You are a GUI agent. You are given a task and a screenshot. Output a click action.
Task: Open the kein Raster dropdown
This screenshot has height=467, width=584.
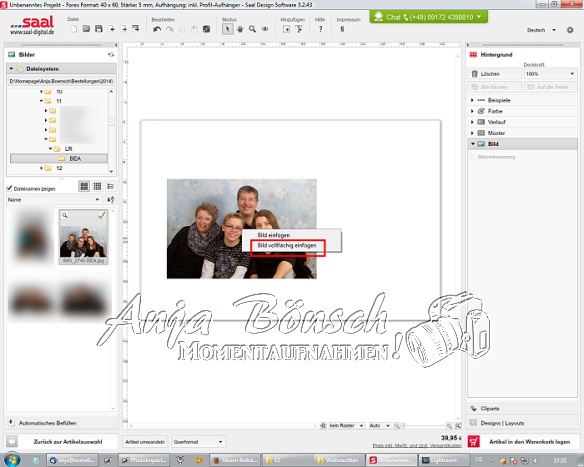tap(346, 425)
